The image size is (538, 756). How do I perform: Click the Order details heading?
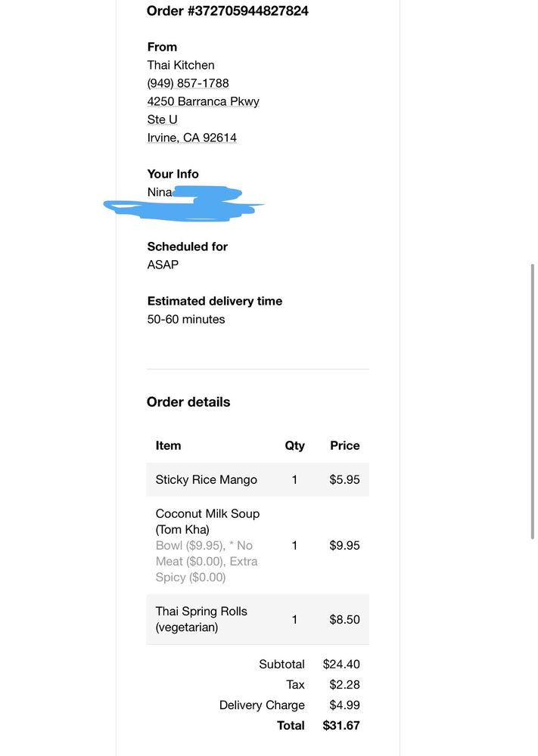click(188, 402)
